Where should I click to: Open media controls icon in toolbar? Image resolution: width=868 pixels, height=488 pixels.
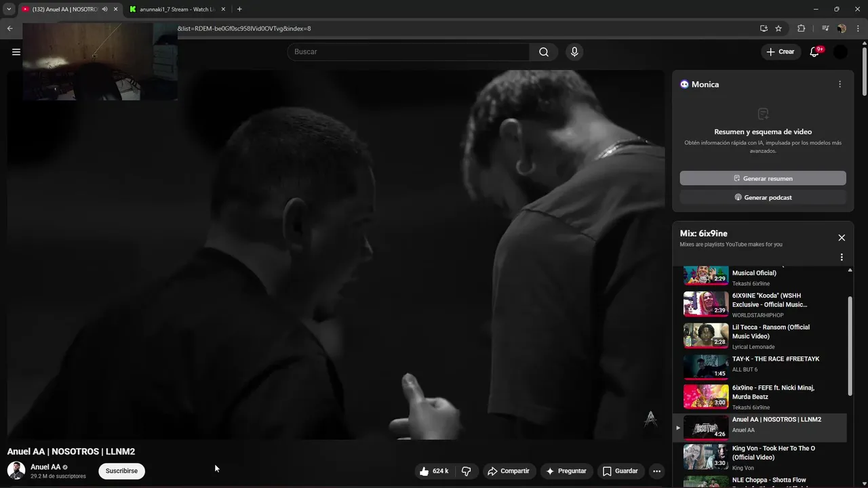point(825,28)
